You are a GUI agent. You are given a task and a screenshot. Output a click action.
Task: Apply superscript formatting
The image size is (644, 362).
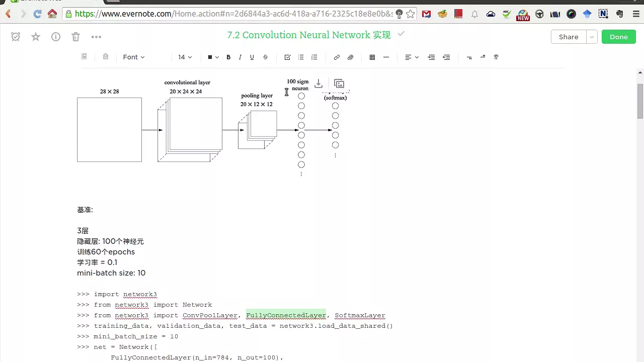(482, 57)
